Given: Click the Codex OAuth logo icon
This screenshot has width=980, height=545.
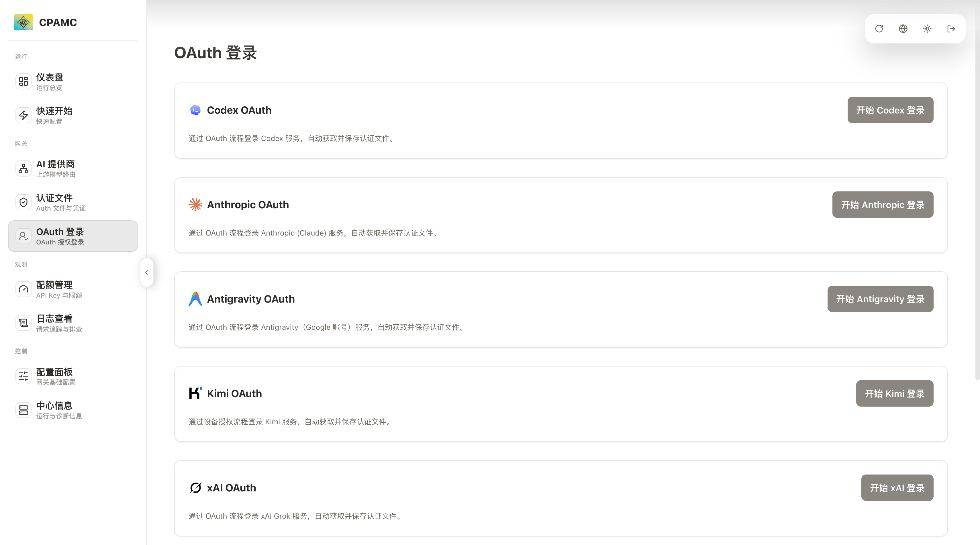Looking at the screenshot, I should (195, 110).
